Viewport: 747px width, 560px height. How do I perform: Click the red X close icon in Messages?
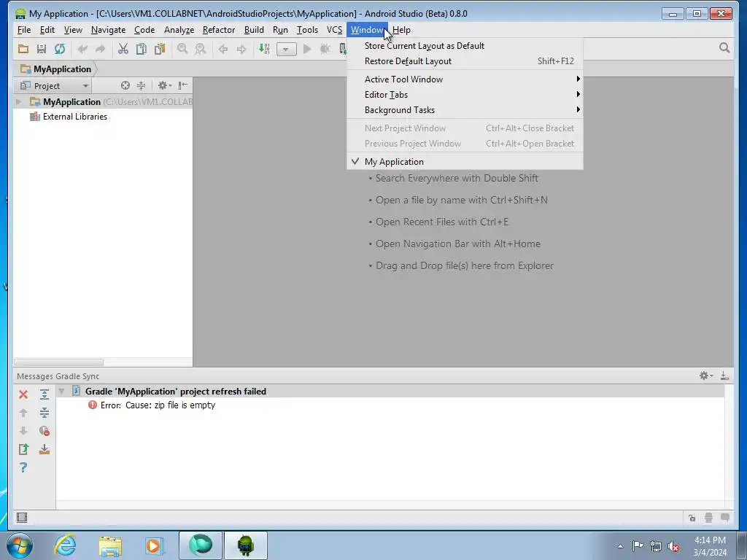pos(23,394)
